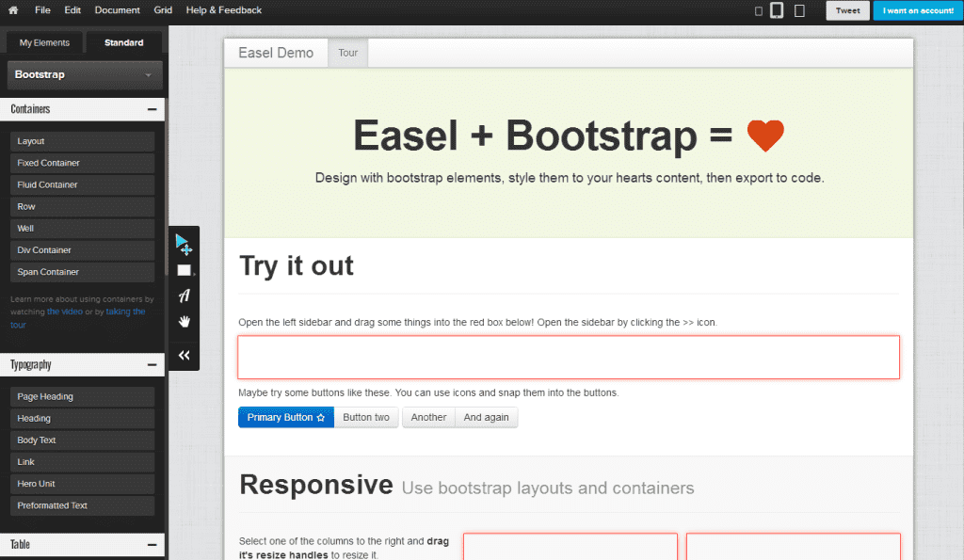Click the Maybe try some buttons paragraph
Image resolution: width=964 pixels, height=560 pixels.
(428, 392)
